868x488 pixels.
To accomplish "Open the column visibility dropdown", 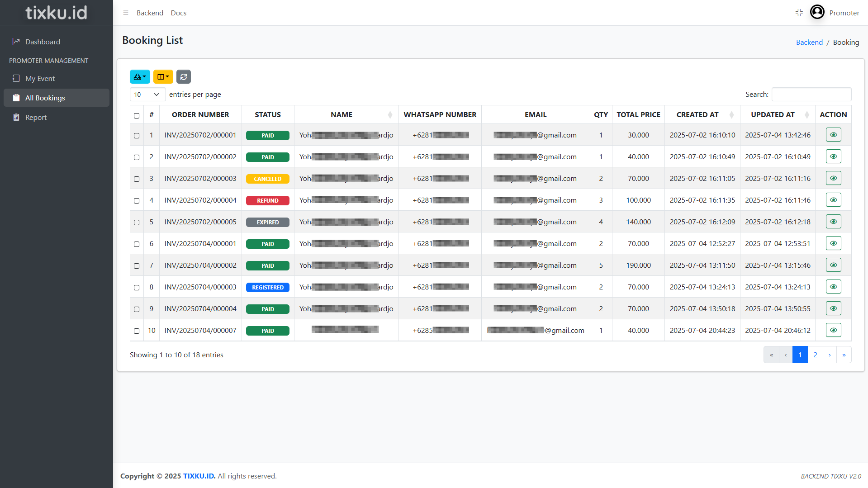I will tap(163, 77).
